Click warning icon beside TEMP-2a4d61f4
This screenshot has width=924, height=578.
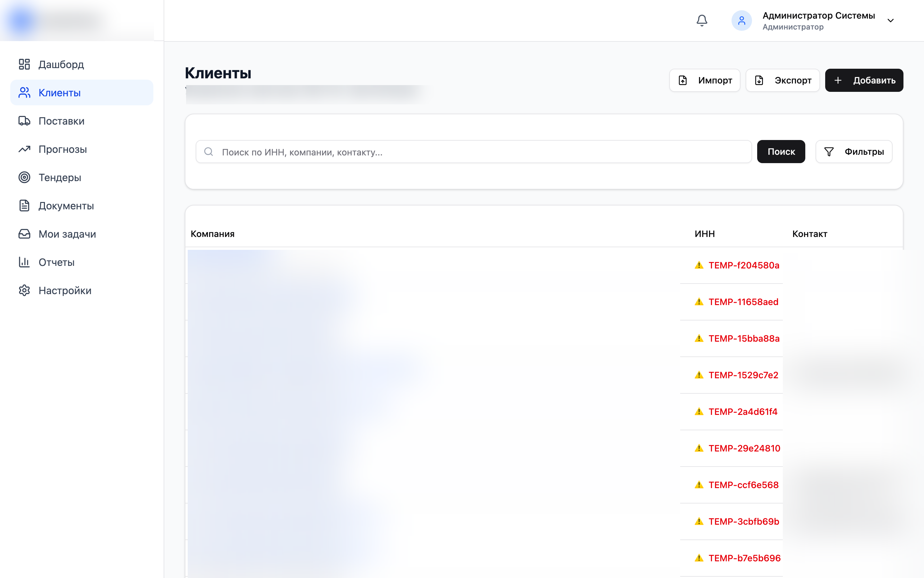(x=699, y=412)
